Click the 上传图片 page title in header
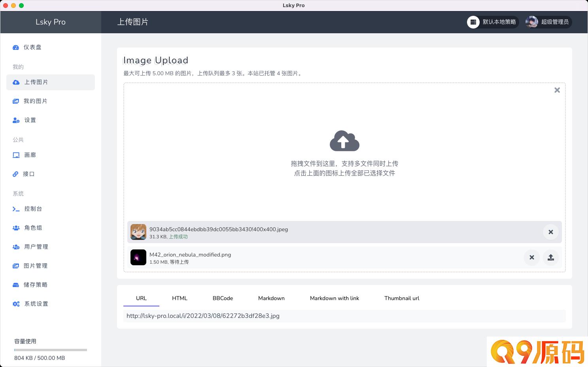Image resolution: width=588 pixels, height=367 pixels. [133, 22]
